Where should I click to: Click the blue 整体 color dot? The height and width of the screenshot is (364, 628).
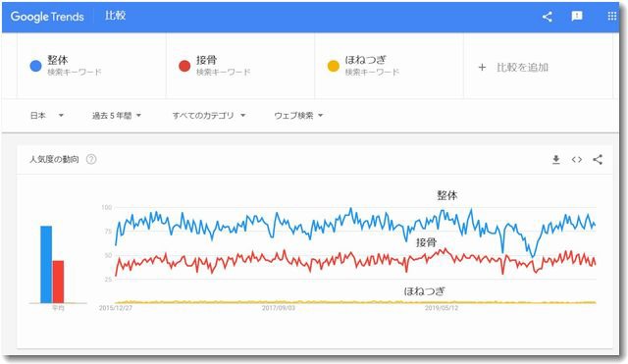tap(35, 66)
